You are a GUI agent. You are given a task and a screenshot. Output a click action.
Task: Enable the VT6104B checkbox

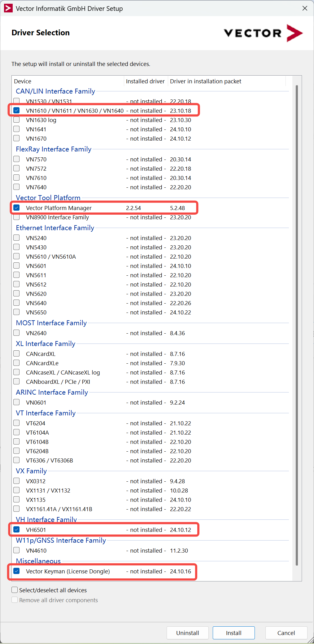(17, 441)
